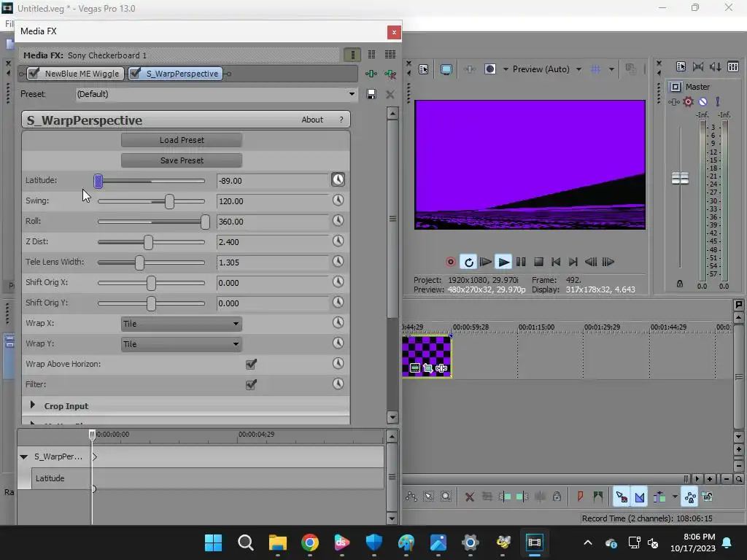Expand the Crop Input section
The width and height of the screenshot is (747, 560).
(32, 405)
